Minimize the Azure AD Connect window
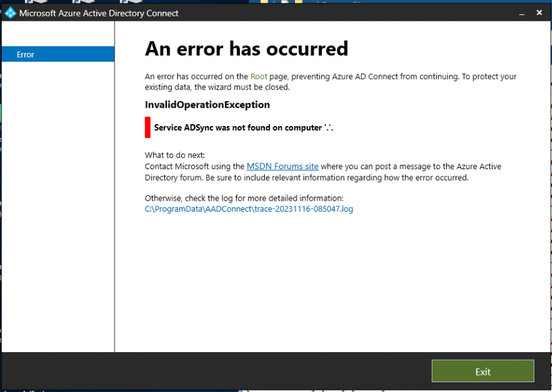 coord(522,13)
